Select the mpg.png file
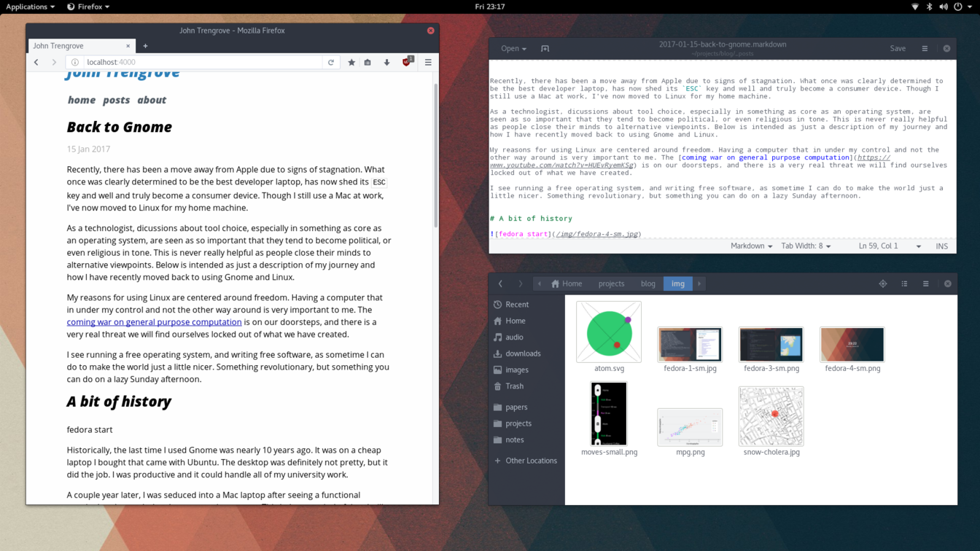 point(690,427)
